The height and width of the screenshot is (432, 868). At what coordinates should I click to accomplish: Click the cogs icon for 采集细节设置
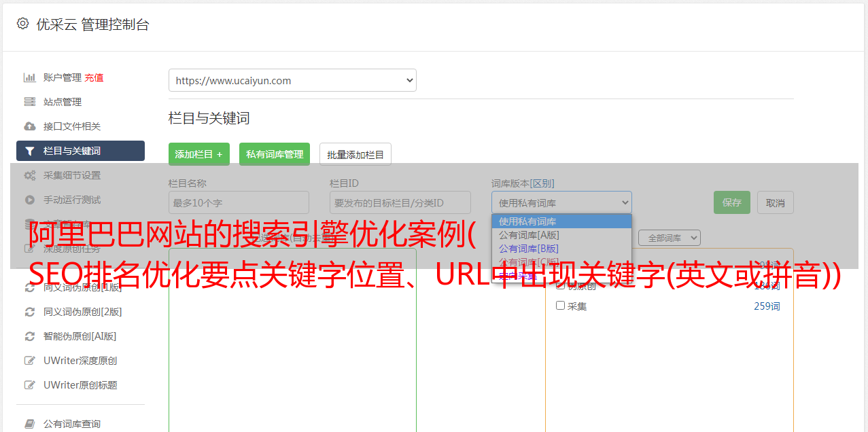[x=30, y=175]
